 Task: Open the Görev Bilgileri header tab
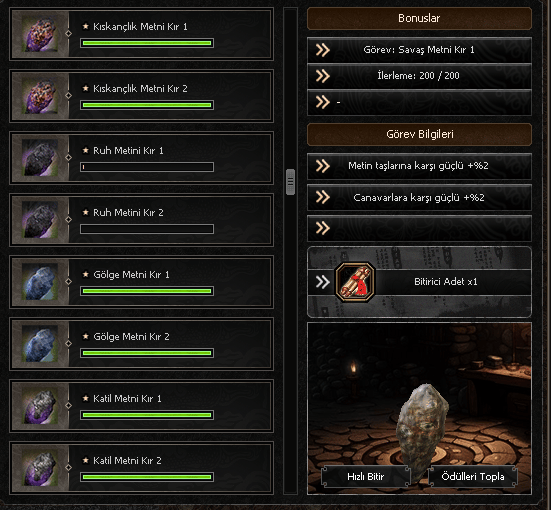[x=419, y=134]
